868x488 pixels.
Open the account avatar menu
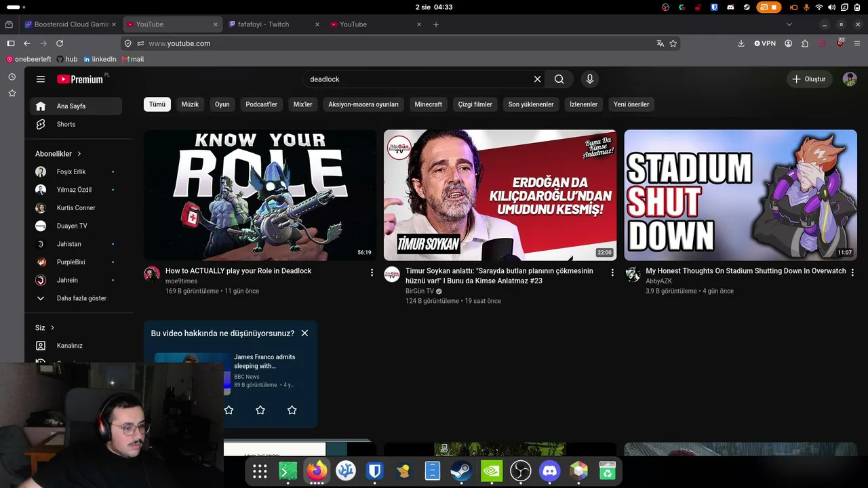click(850, 79)
